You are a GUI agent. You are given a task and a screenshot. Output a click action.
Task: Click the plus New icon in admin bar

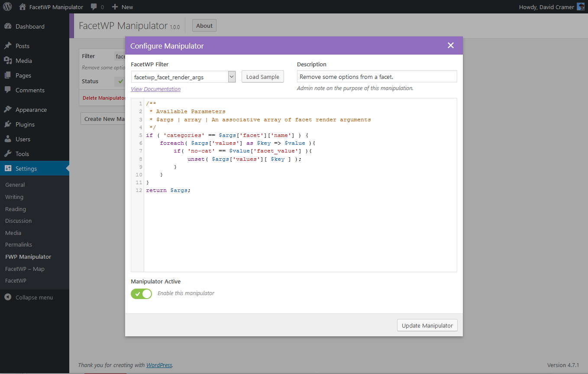(x=115, y=7)
